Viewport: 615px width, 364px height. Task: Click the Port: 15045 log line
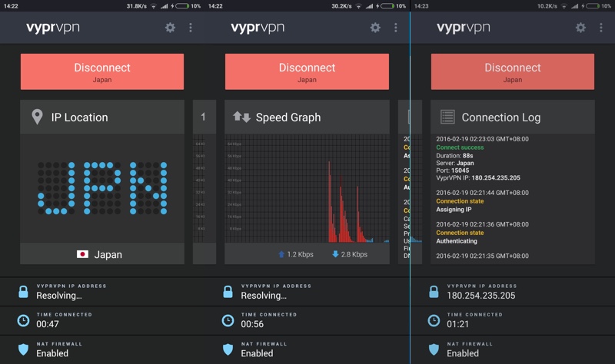453,170
